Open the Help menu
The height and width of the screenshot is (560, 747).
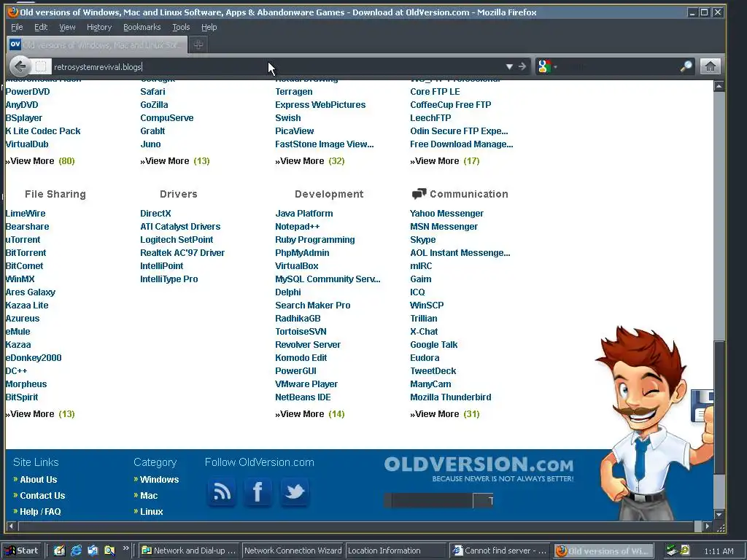pos(209,27)
